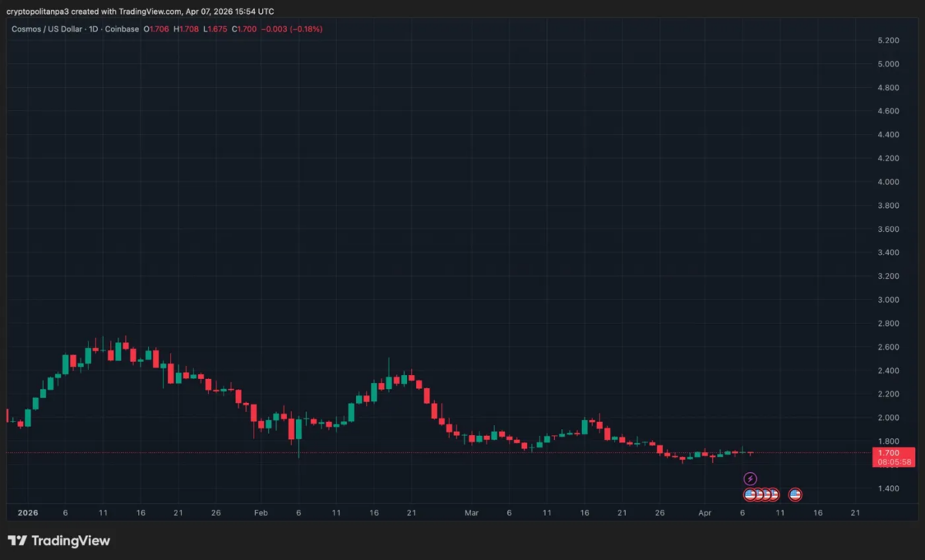Click the purple lightning event icon
The width and height of the screenshot is (925, 560).
tap(750, 478)
